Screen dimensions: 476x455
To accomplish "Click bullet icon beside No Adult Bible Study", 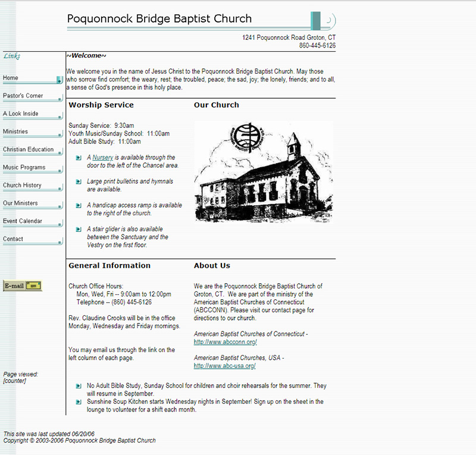I will [x=79, y=386].
